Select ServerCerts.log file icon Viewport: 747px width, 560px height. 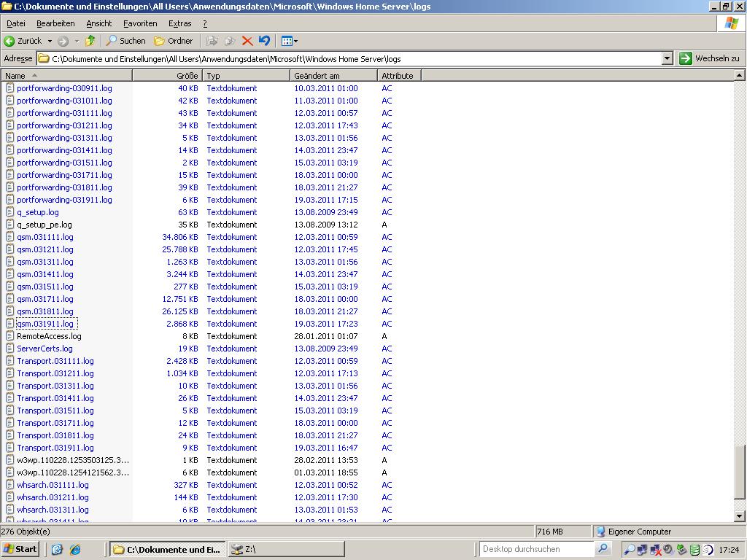tap(10, 348)
